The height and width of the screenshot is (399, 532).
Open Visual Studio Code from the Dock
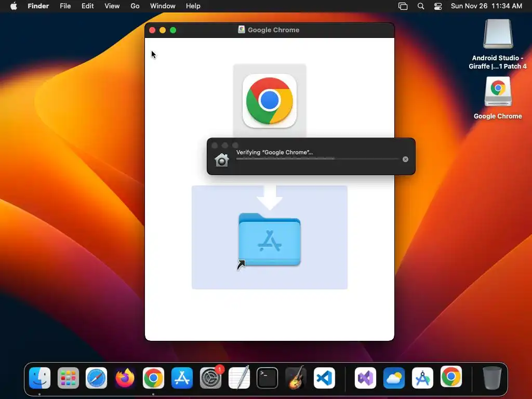click(324, 378)
